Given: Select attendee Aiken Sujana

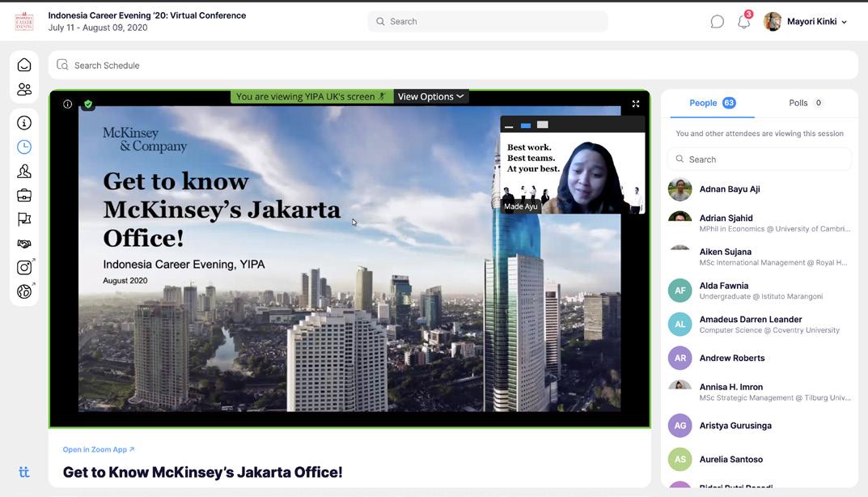Looking at the screenshot, I should click(759, 257).
